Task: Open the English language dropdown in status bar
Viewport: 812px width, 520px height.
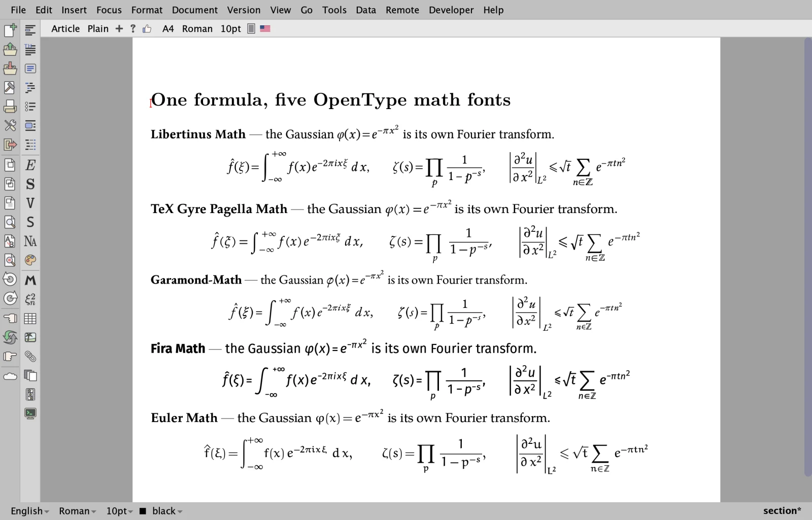Action: (x=30, y=511)
